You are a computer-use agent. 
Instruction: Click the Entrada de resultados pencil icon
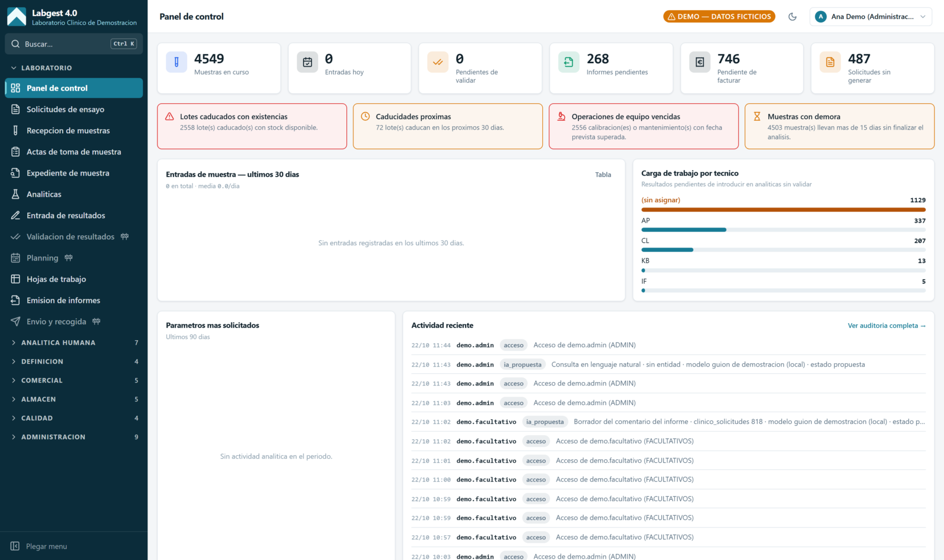tap(15, 215)
